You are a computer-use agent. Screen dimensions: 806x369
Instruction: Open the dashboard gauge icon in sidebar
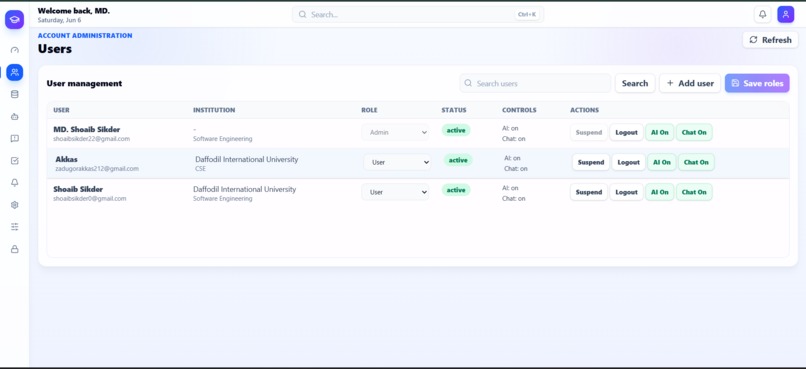coord(14,50)
